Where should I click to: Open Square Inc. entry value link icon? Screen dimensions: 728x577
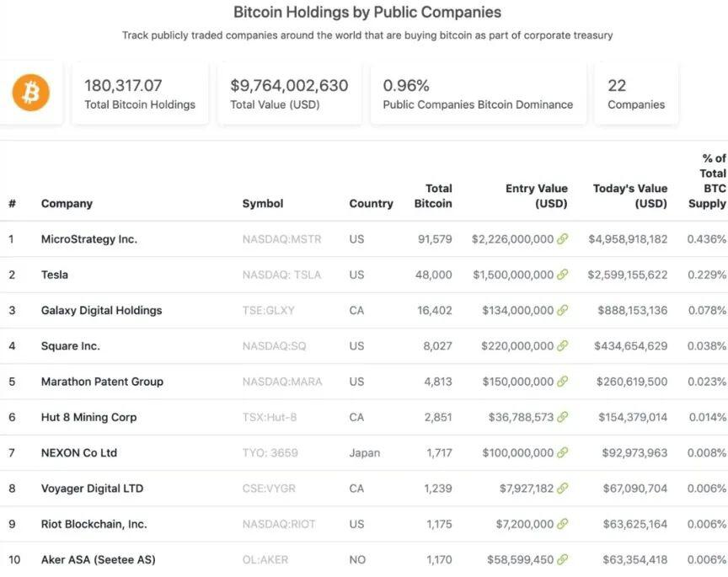click(562, 346)
